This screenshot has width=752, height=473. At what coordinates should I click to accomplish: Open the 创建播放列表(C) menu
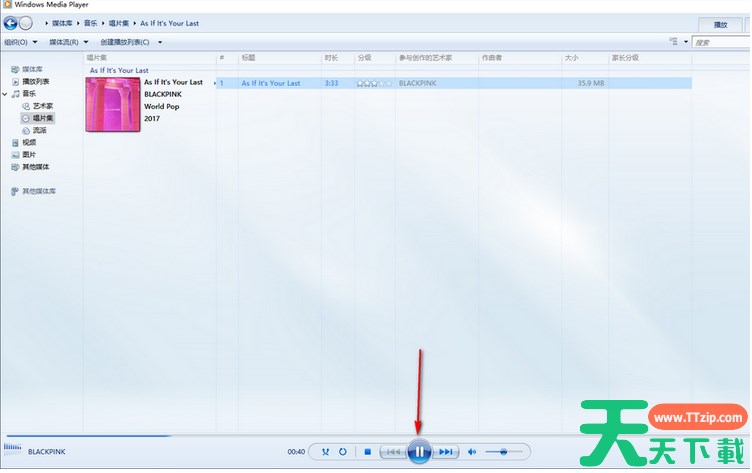click(125, 42)
